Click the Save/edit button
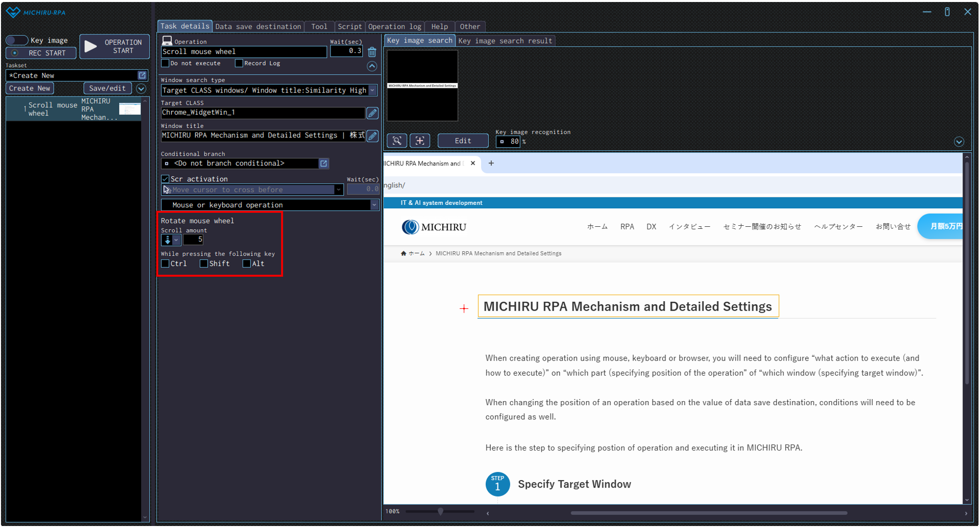 point(107,88)
